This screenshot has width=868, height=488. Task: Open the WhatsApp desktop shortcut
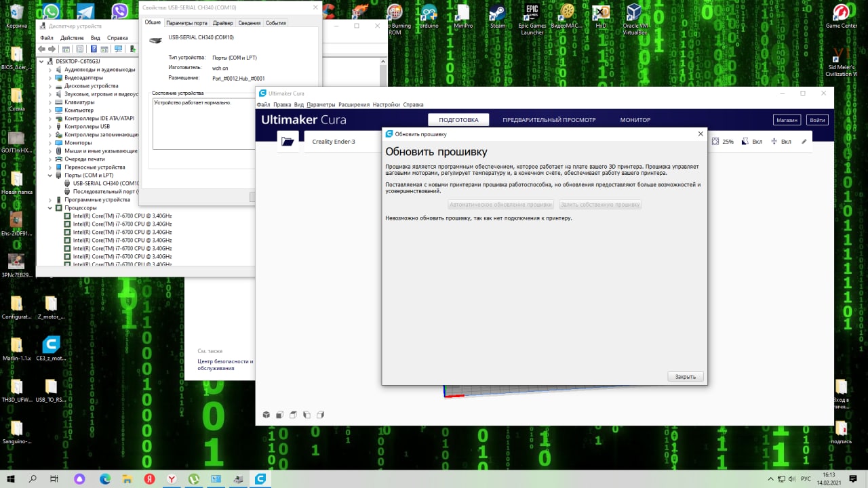tap(51, 16)
